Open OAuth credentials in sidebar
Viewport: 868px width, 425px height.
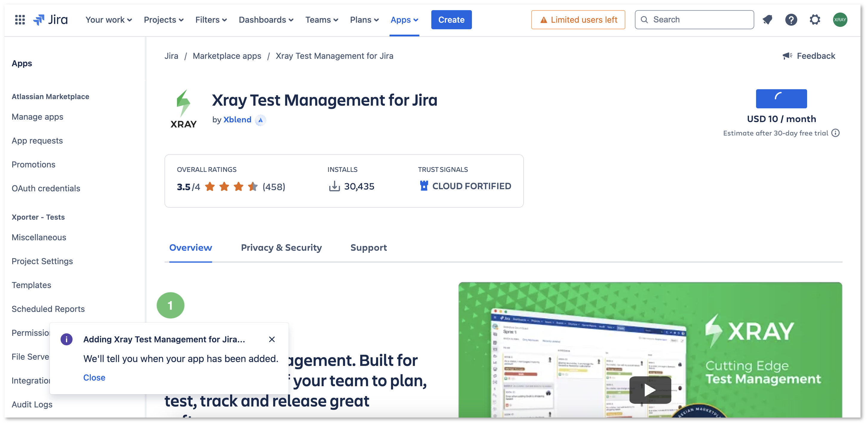[x=46, y=188]
